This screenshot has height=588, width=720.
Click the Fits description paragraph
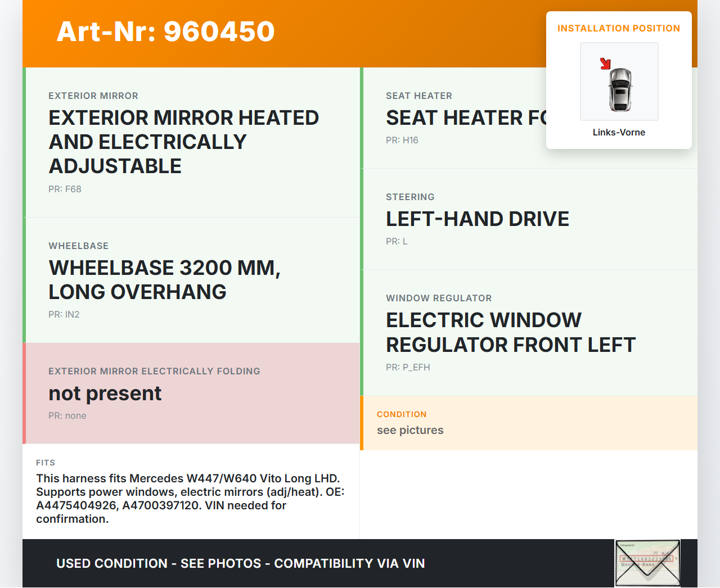pyautogui.click(x=190, y=498)
